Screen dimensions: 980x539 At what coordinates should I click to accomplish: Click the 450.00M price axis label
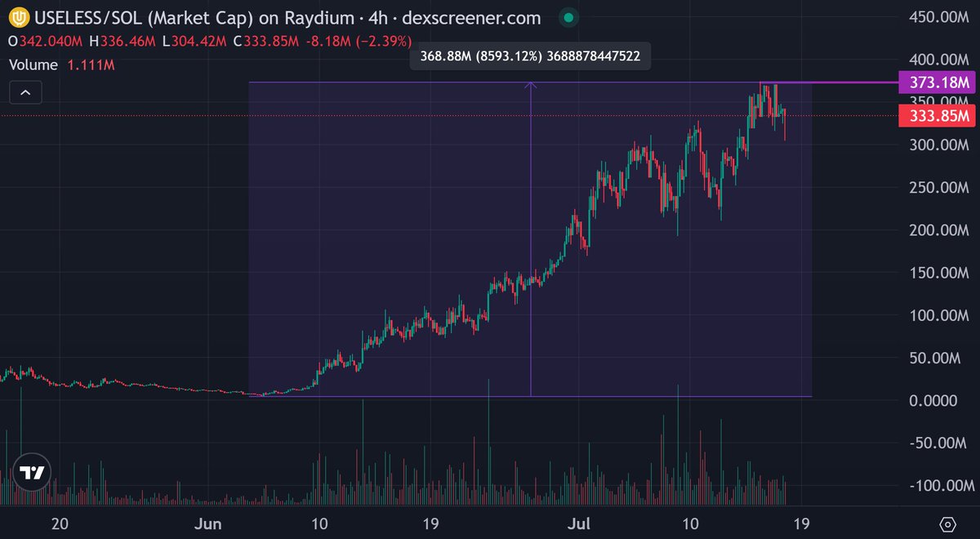(938, 17)
